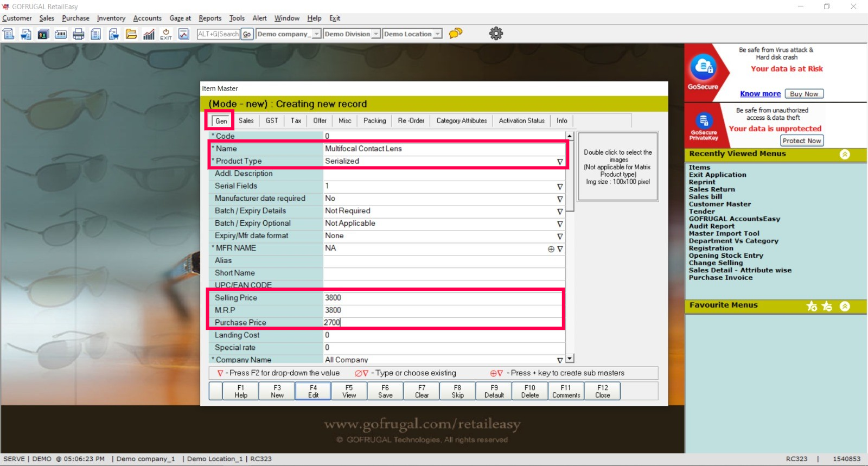The image size is (868, 466).
Task: Click the Know more link
Action: click(x=760, y=94)
